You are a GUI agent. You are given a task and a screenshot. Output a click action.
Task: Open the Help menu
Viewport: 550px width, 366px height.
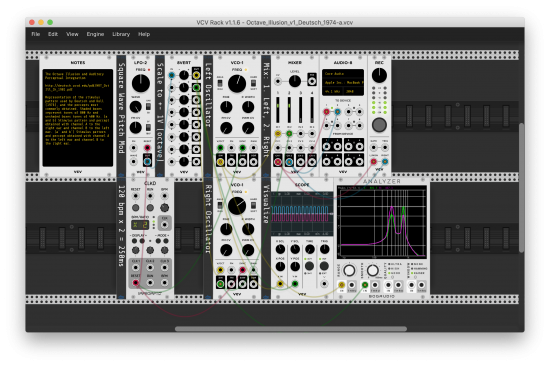click(x=144, y=34)
